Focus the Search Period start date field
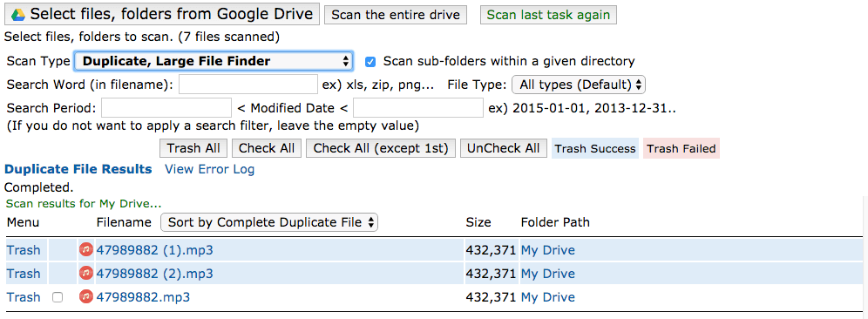The width and height of the screenshot is (868, 319). tap(166, 107)
